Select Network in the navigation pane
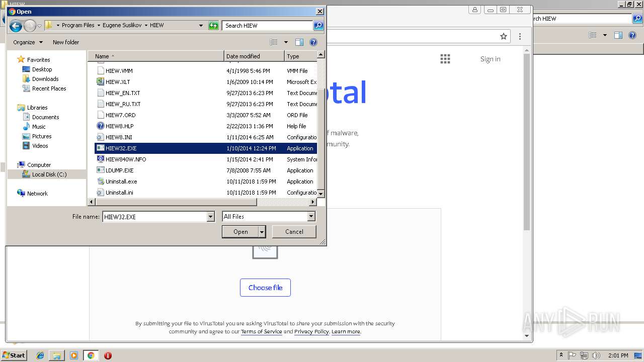 [x=37, y=194]
